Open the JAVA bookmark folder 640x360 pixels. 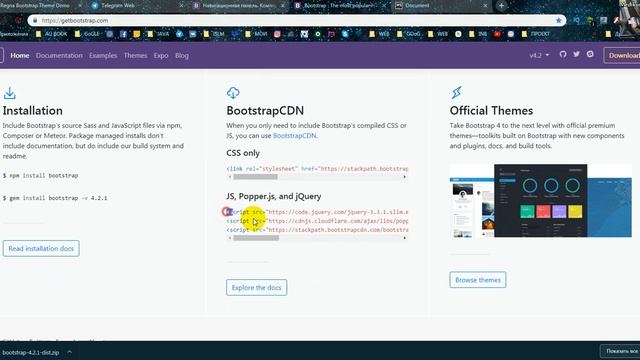[158, 34]
